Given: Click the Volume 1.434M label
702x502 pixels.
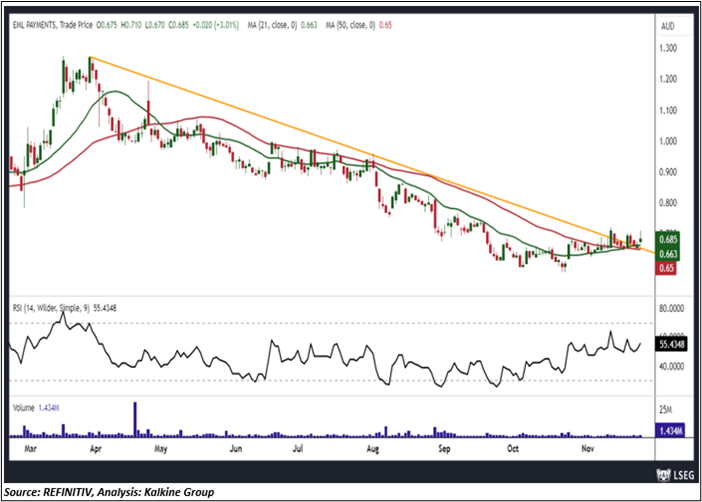Looking at the screenshot, I should click(36, 408).
